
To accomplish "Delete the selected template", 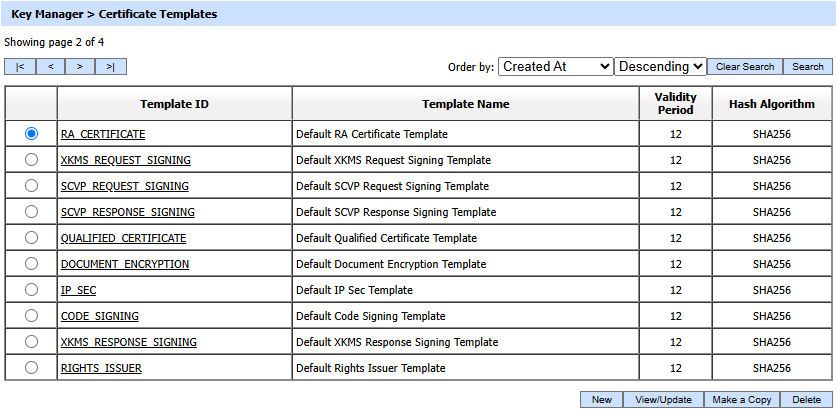I will (806, 399).
